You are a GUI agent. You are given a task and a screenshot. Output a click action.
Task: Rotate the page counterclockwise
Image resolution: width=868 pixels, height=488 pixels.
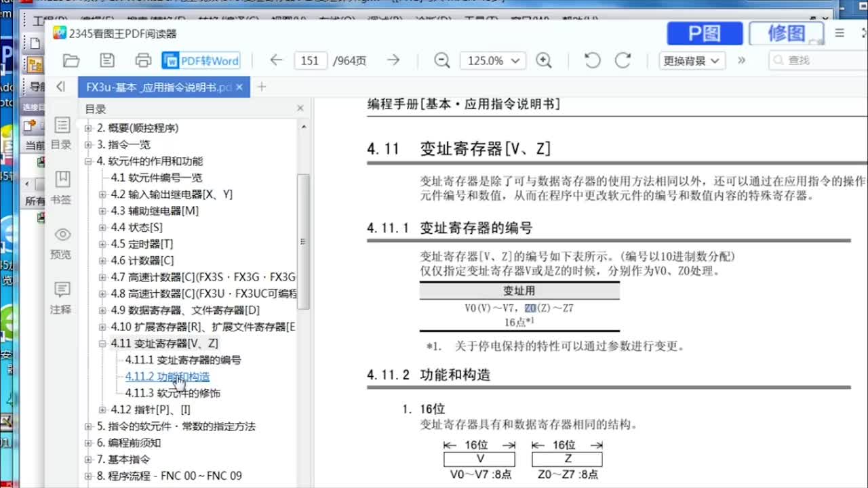point(592,60)
